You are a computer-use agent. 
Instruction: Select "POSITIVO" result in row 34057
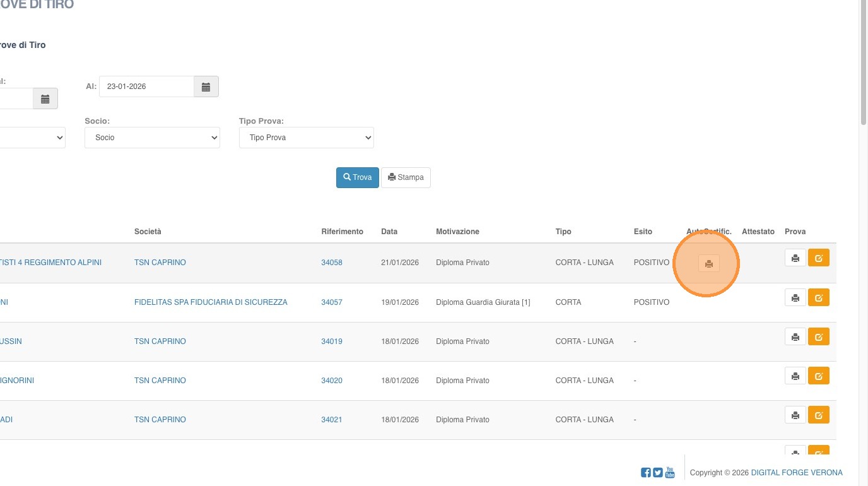[x=652, y=302]
